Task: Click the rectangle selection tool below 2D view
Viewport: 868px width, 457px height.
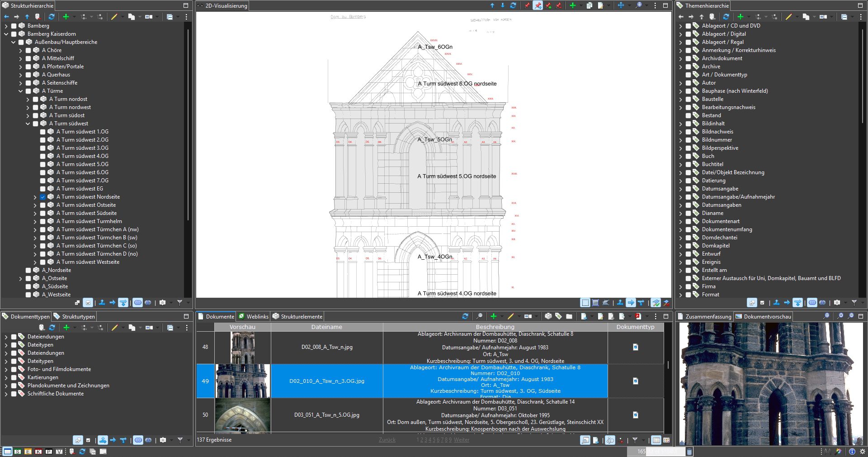Action: [x=585, y=303]
